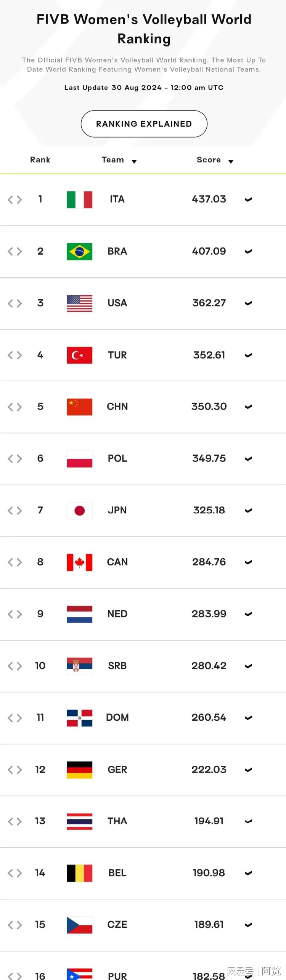The height and width of the screenshot is (980, 286).
Task: Expand the ITA row details chevron
Action: (x=248, y=199)
